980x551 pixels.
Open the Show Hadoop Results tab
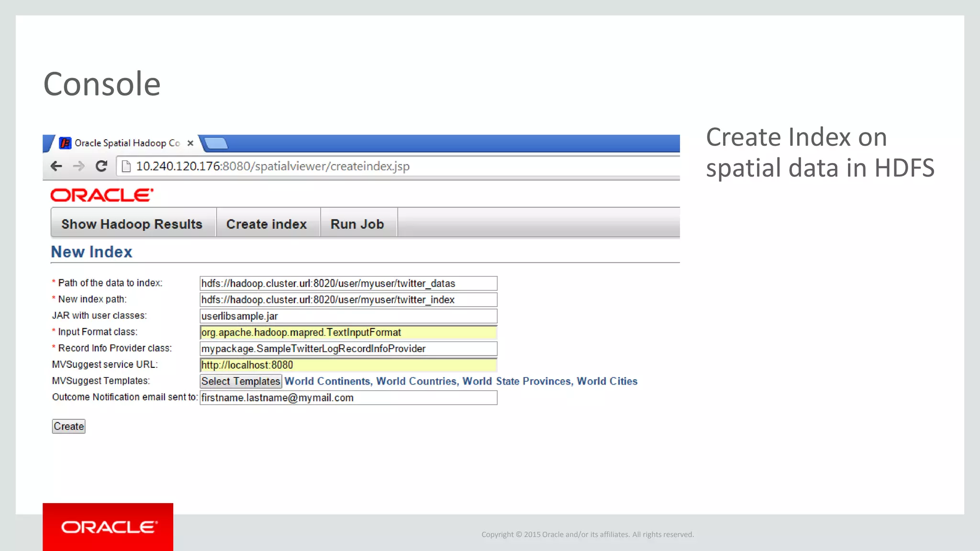point(132,224)
